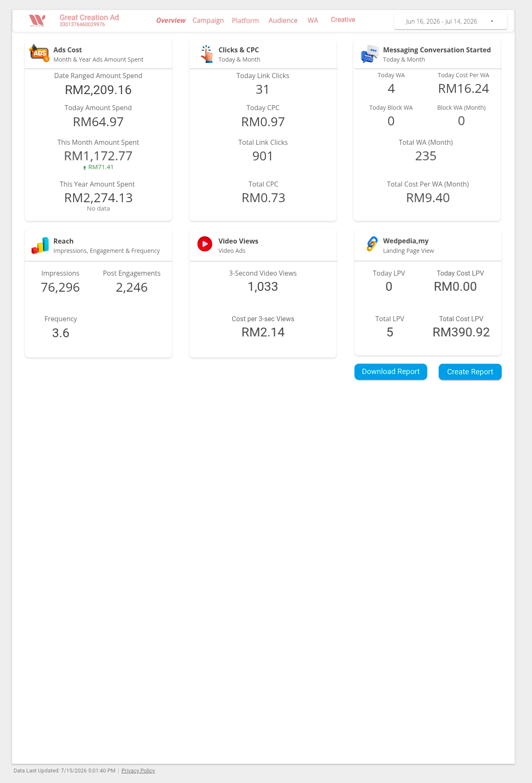Click the green up-arrow next to RM71.41
The width and height of the screenshot is (532, 783).
coord(85,168)
